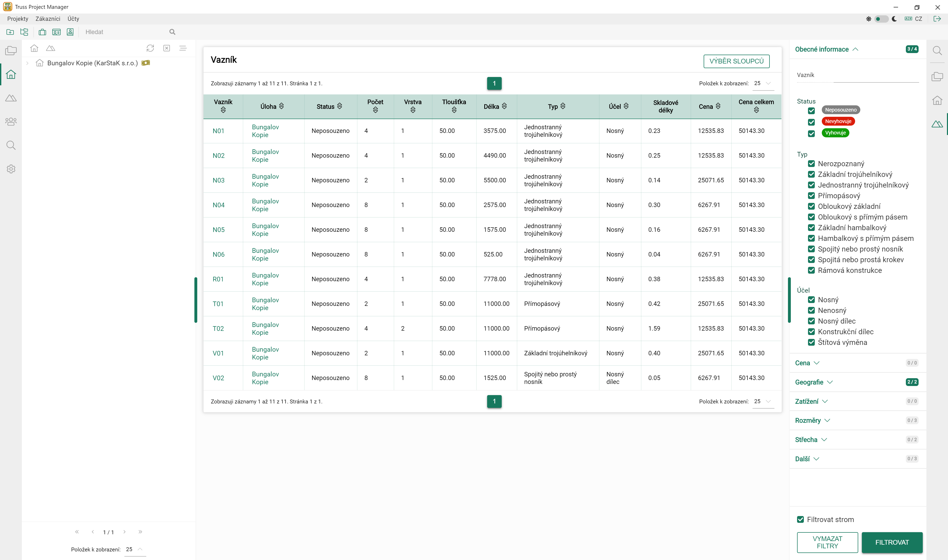Open the Zákazníci menu
This screenshot has height=560, width=948.
[48, 19]
